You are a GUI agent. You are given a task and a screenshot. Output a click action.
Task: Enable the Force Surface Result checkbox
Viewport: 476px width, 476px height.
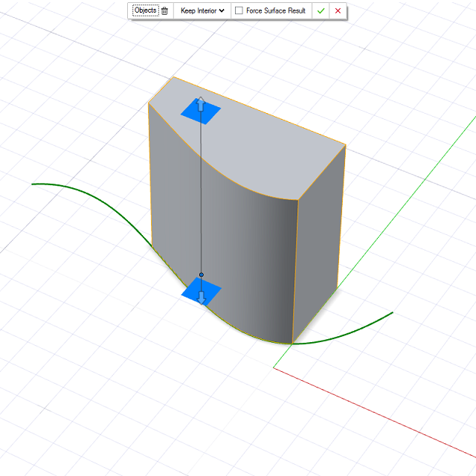(x=239, y=11)
